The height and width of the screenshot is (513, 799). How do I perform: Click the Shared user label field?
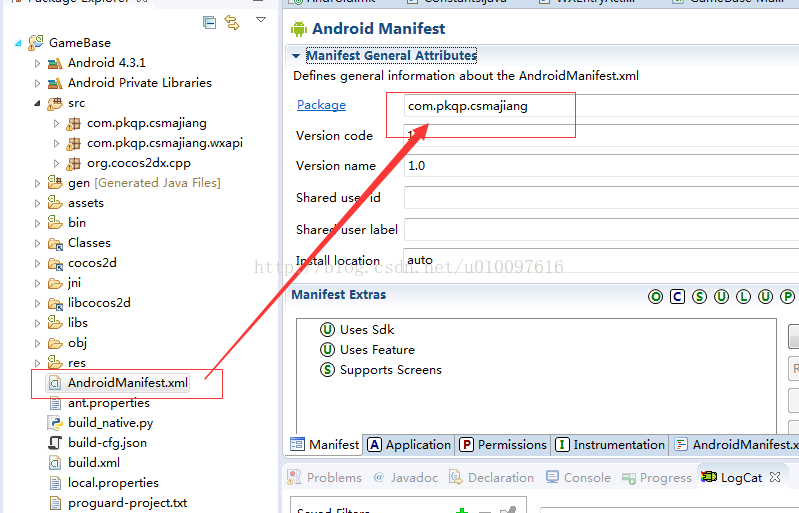(x=601, y=229)
